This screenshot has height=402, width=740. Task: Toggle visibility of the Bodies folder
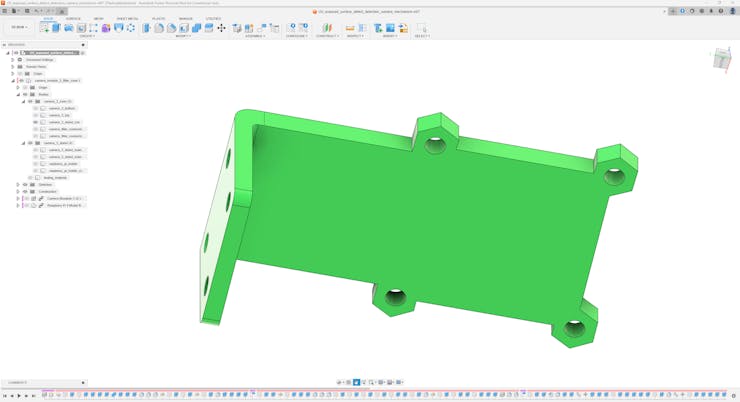(x=25, y=95)
